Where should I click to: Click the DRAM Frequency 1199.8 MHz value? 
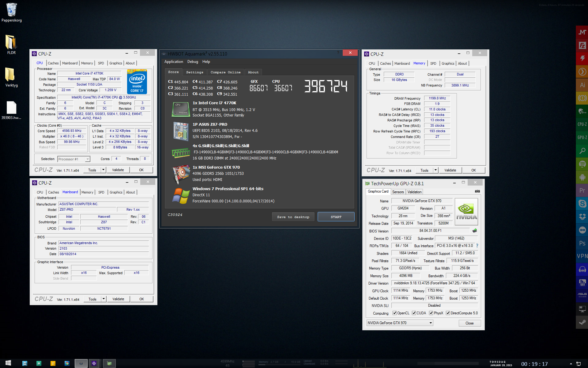(x=437, y=98)
